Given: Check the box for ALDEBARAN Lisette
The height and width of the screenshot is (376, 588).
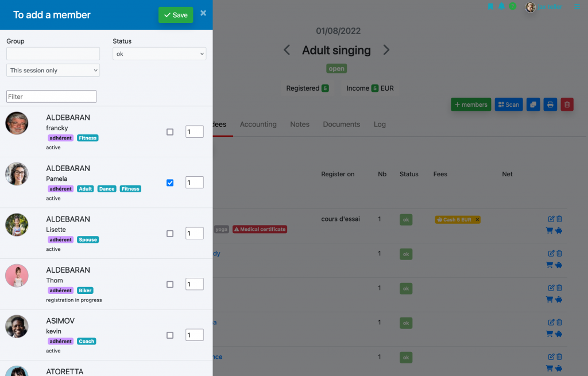Looking at the screenshot, I should 170,234.
